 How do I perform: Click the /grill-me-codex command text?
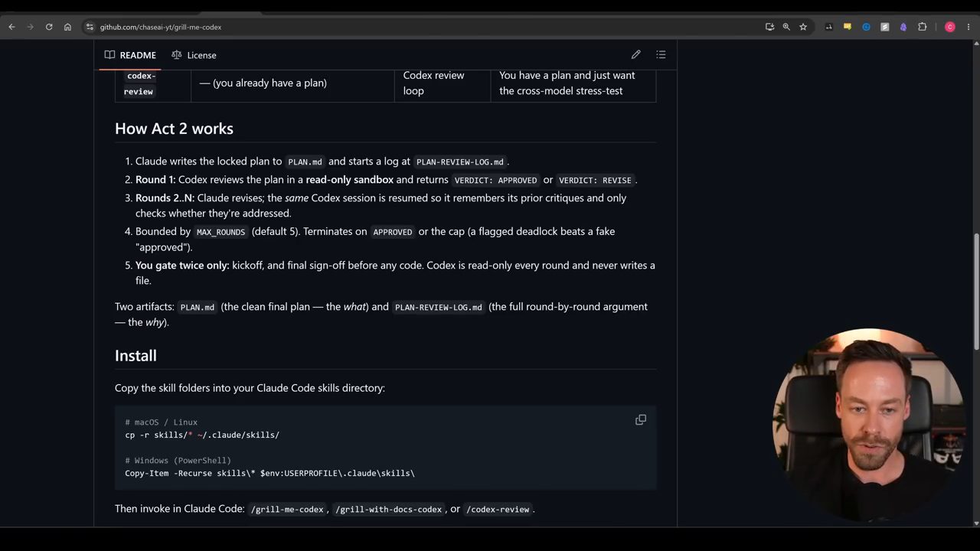coord(288,510)
